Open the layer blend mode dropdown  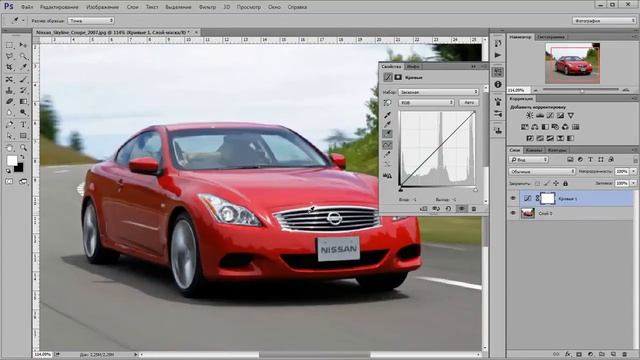coord(542,172)
